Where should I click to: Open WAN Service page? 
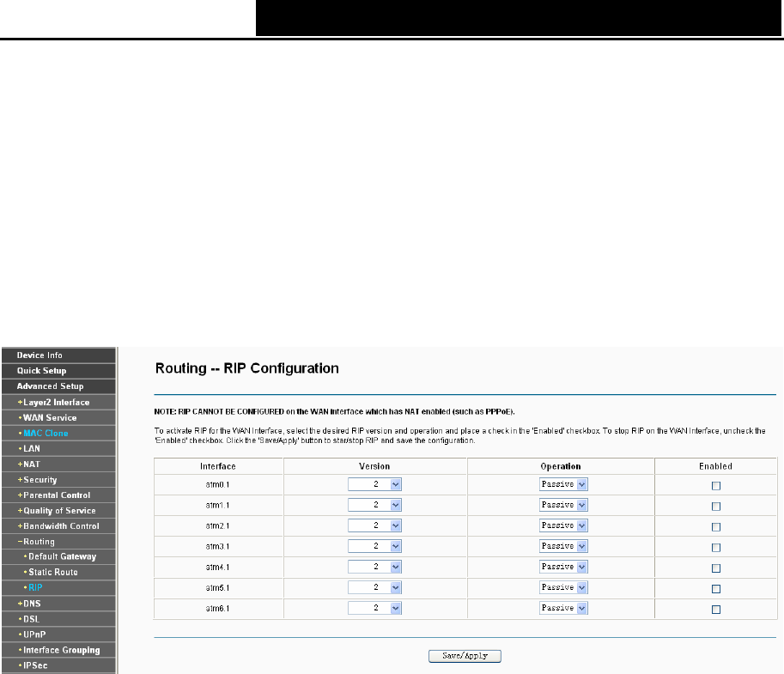pyautogui.click(x=58, y=417)
